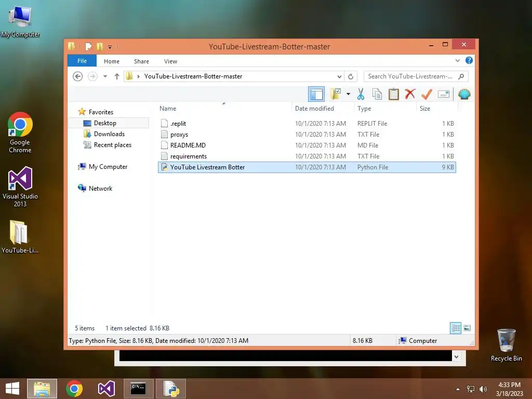Show hidden system tray icons arrow

[458, 389]
